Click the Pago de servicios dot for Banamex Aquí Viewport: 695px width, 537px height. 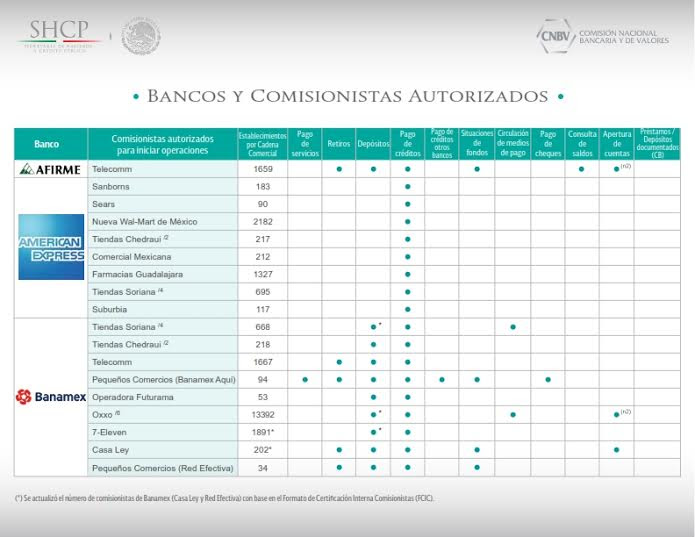pyautogui.click(x=305, y=380)
